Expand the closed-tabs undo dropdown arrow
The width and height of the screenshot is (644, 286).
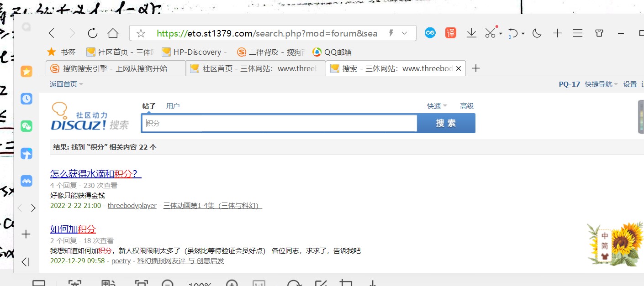523,34
